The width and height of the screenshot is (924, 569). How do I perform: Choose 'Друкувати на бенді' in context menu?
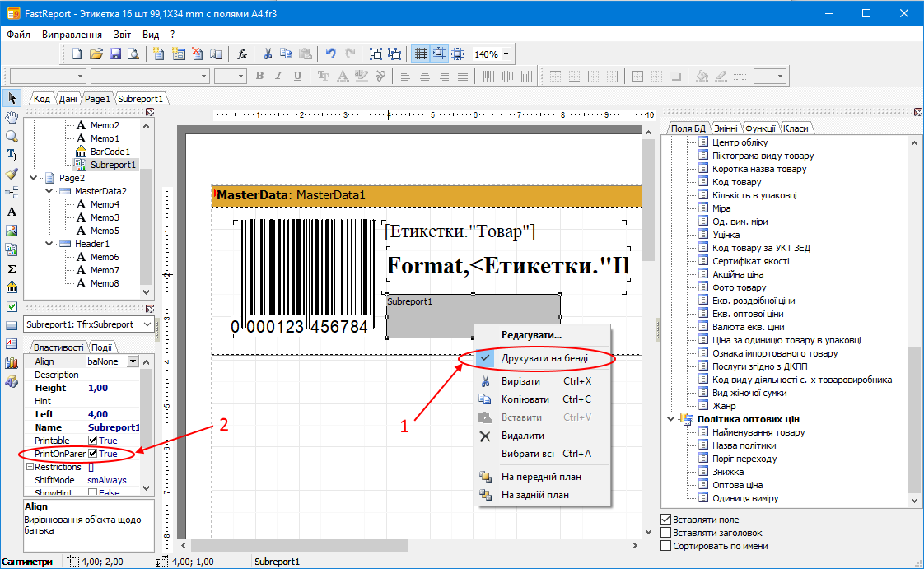(545, 358)
